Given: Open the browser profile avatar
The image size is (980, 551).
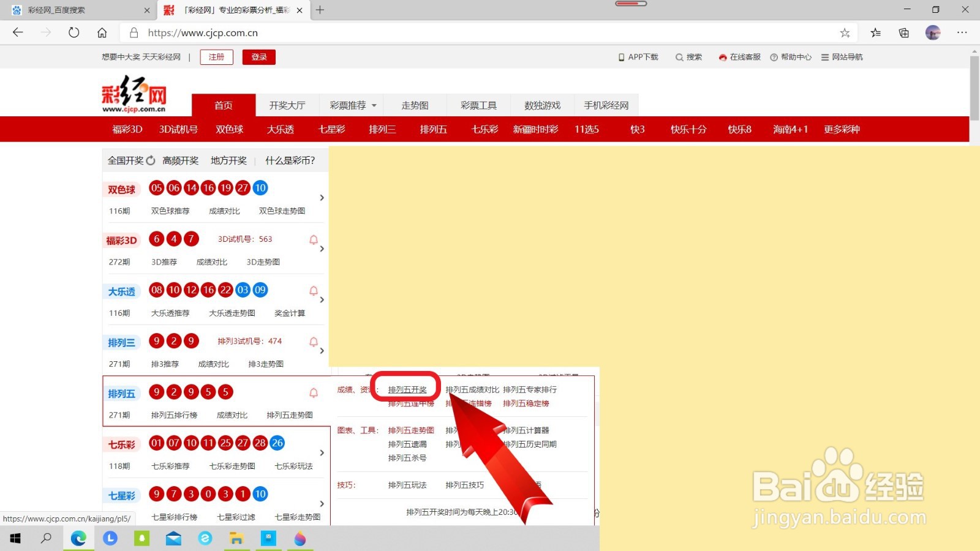Looking at the screenshot, I should click(933, 33).
